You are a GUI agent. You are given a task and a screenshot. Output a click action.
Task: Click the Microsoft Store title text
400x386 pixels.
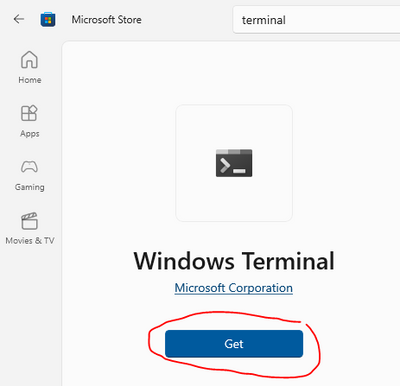tap(107, 20)
